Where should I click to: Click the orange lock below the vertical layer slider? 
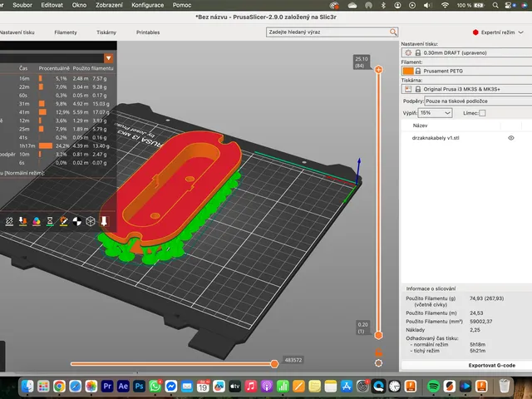[379, 352]
